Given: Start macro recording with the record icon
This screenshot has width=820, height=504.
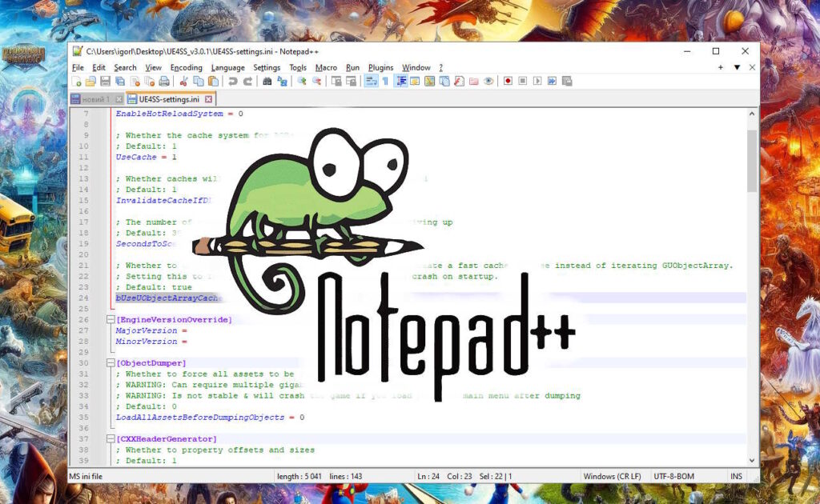Looking at the screenshot, I should click(x=508, y=81).
